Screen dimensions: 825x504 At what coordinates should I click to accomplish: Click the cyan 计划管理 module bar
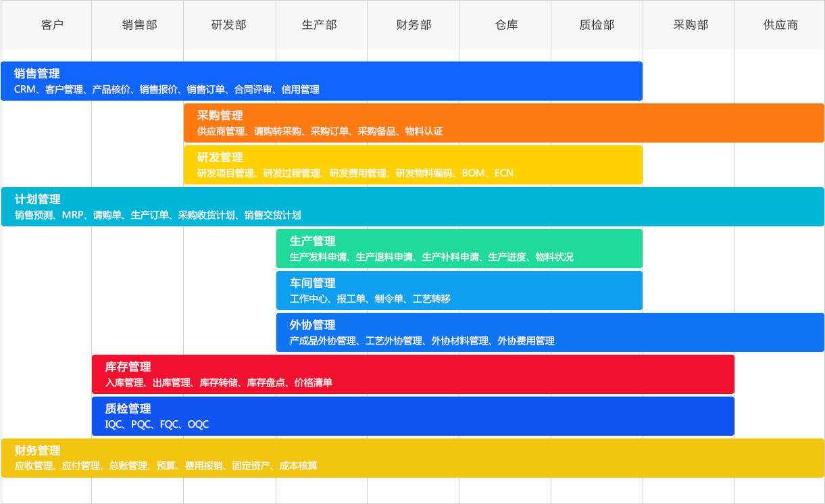(412, 207)
